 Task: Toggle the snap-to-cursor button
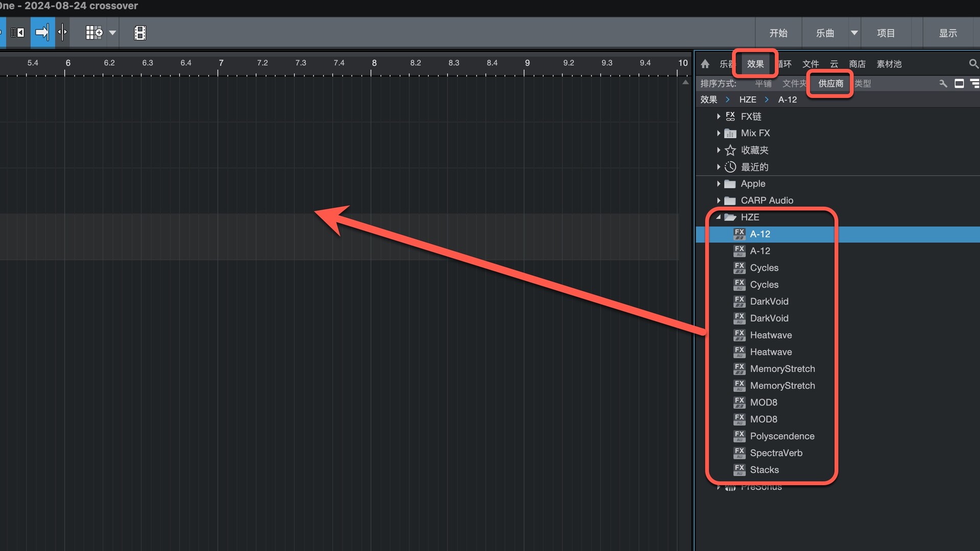(x=17, y=33)
